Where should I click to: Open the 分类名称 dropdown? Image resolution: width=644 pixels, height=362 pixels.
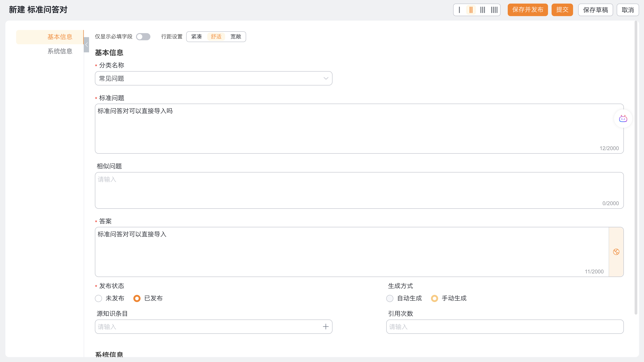[213, 79]
